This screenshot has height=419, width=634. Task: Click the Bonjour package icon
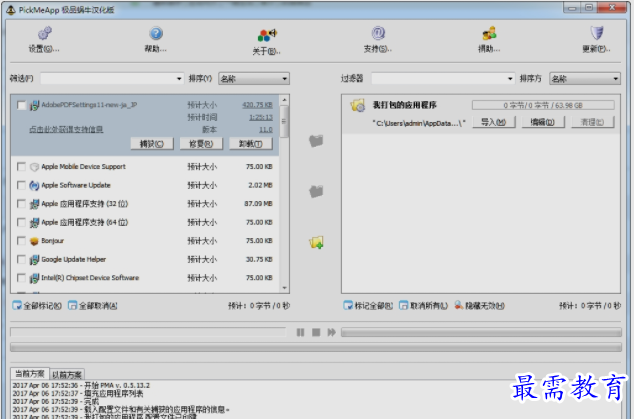click(x=34, y=241)
